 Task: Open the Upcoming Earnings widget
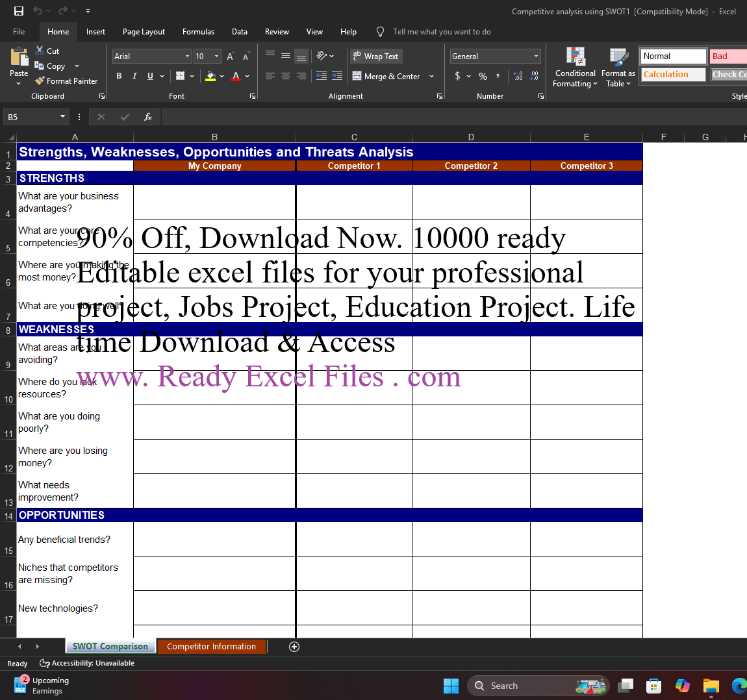pyautogui.click(x=42, y=686)
